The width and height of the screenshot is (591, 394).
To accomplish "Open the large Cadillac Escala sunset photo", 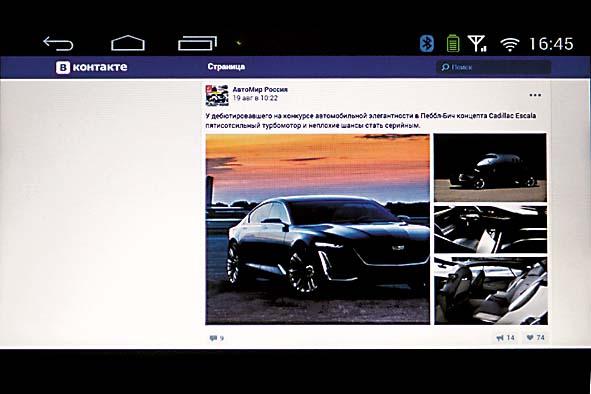I will click(x=317, y=229).
